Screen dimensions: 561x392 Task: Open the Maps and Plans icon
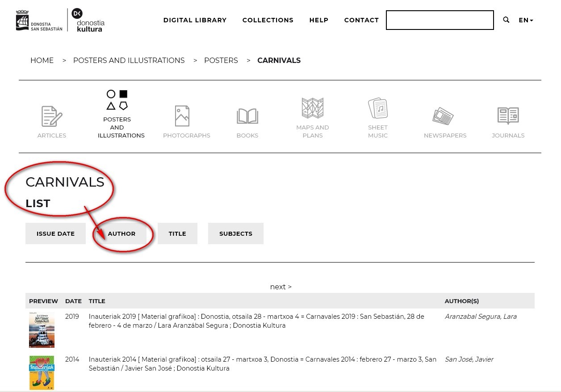coord(313,108)
